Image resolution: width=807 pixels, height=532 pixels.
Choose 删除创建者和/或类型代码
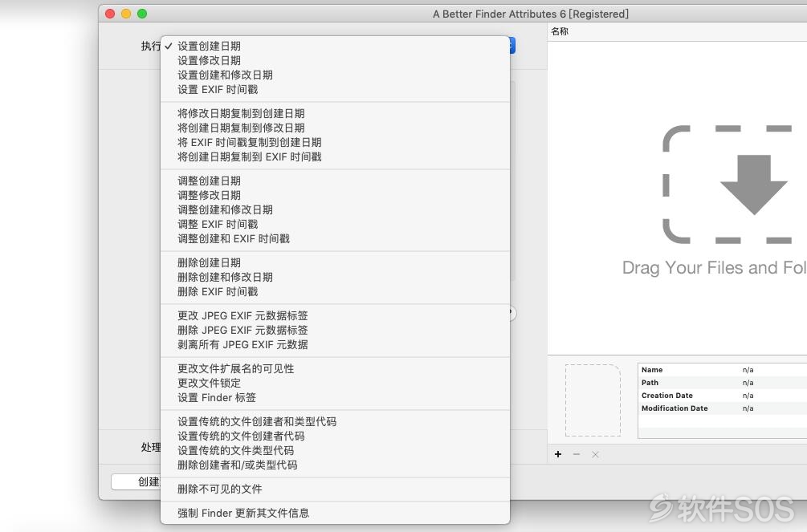pyautogui.click(x=335, y=465)
